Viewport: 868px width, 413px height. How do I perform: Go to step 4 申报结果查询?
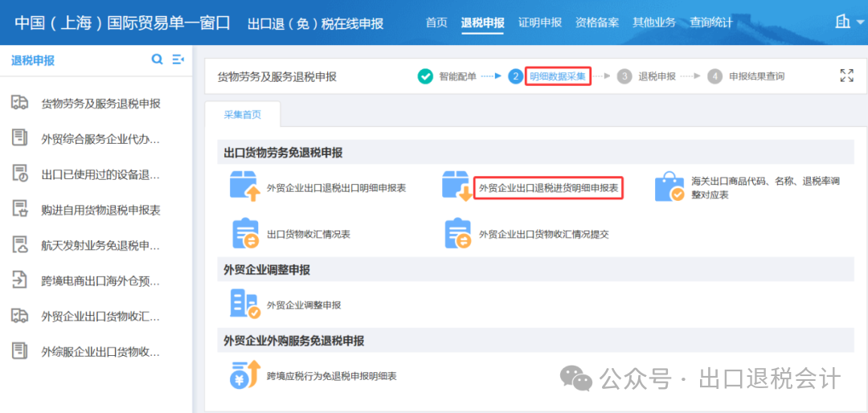pos(755,76)
